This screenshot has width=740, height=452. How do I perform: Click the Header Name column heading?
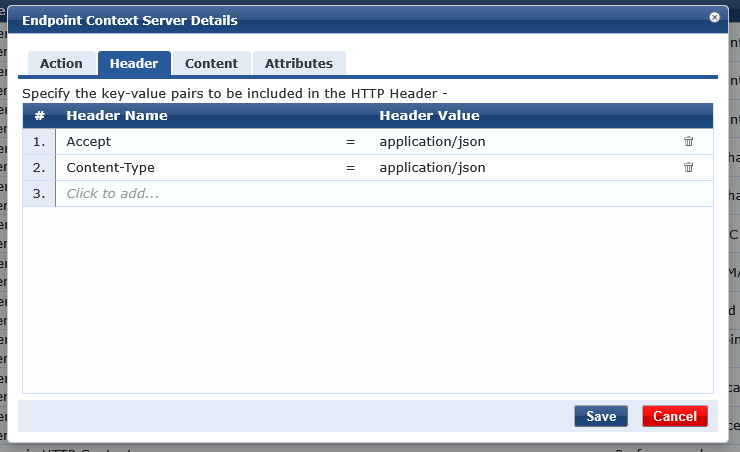click(117, 116)
